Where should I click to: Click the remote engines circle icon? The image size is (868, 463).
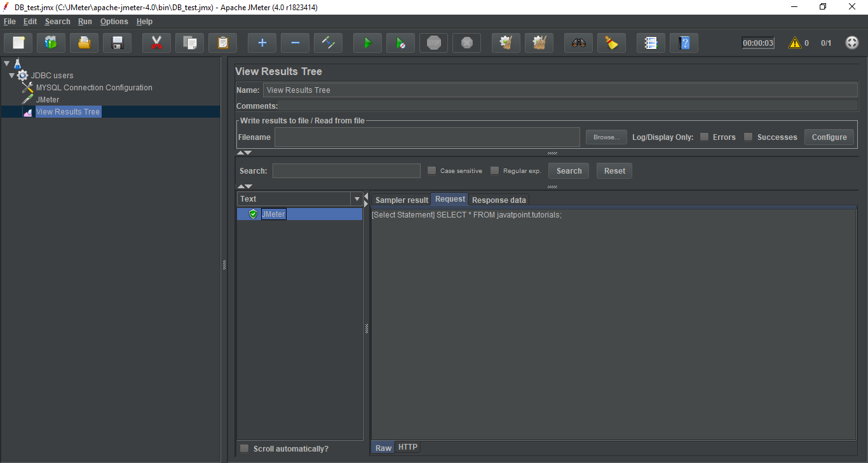click(852, 43)
